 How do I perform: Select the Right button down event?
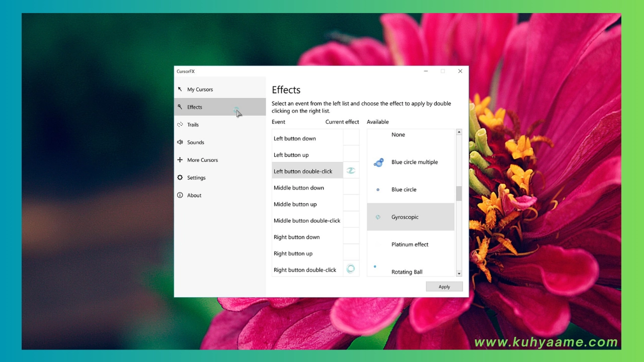[x=307, y=237]
